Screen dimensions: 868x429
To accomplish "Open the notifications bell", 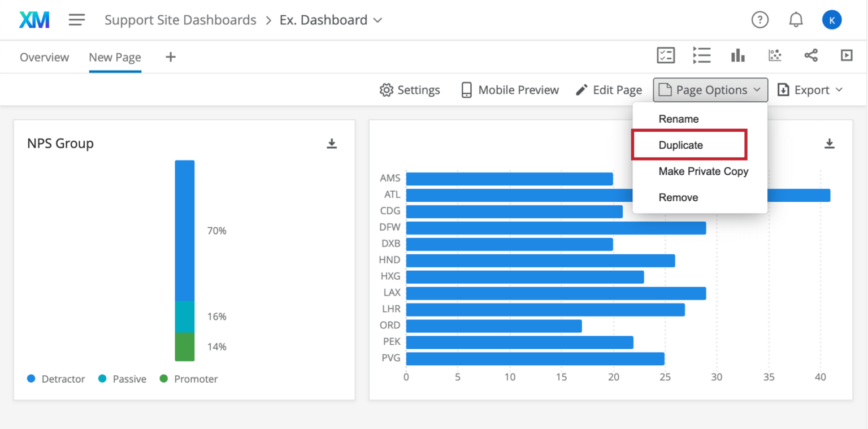I will [796, 19].
